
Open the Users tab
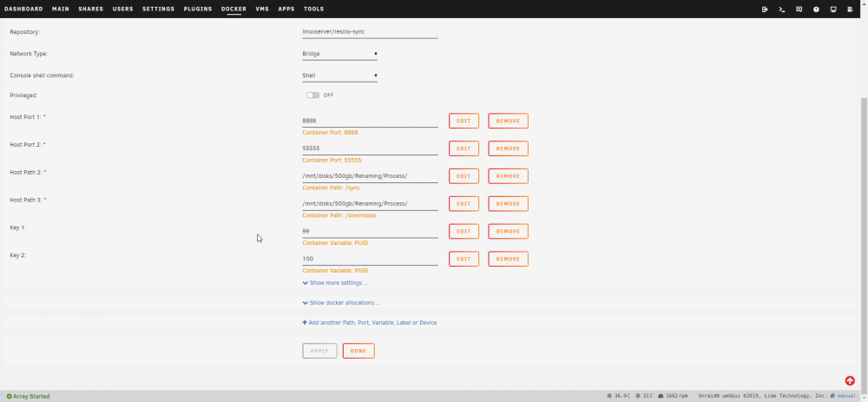123,9
